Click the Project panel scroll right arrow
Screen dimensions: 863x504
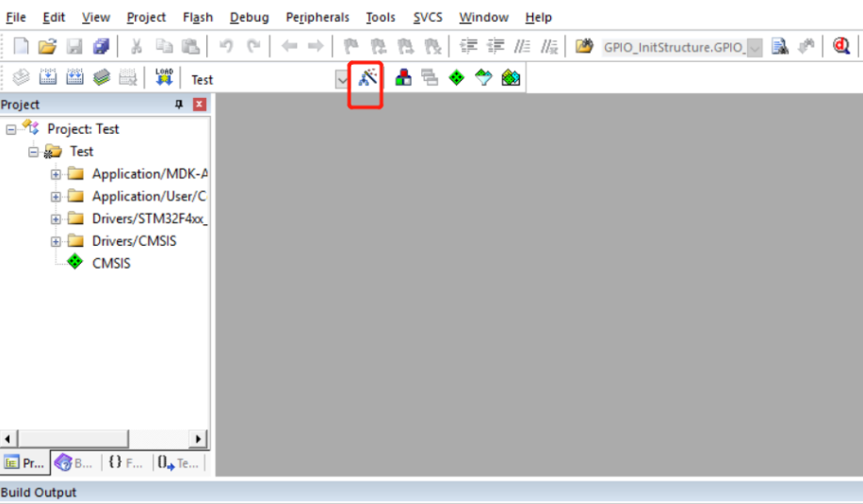pyautogui.click(x=198, y=439)
